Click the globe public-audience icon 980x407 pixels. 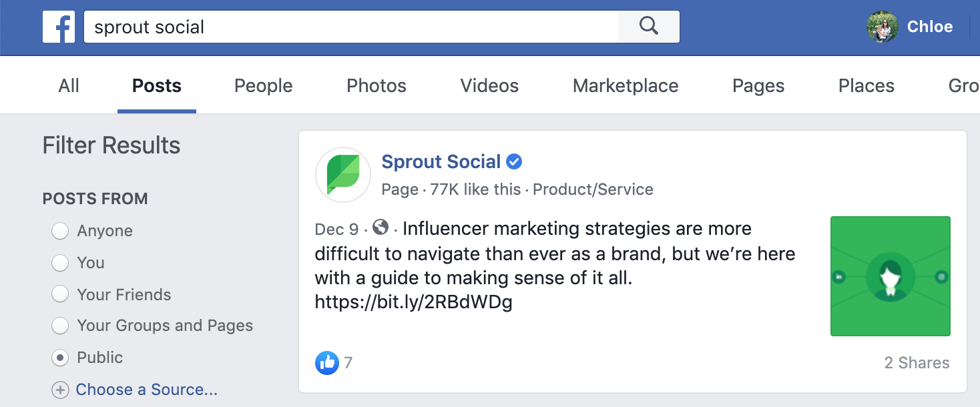(381, 228)
